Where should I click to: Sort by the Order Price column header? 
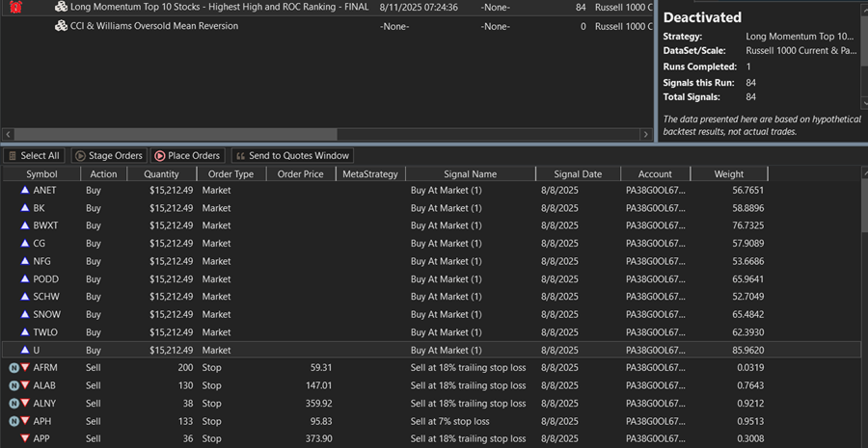[301, 174]
